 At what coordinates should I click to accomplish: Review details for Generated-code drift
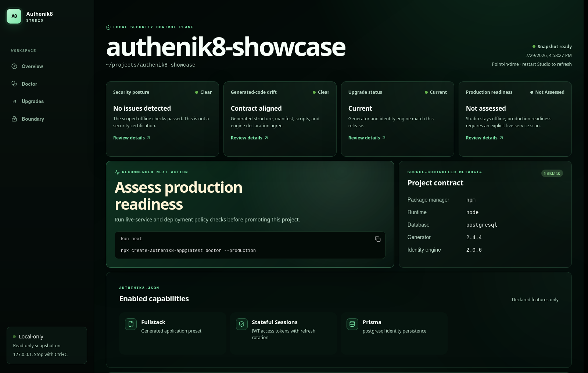(250, 138)
